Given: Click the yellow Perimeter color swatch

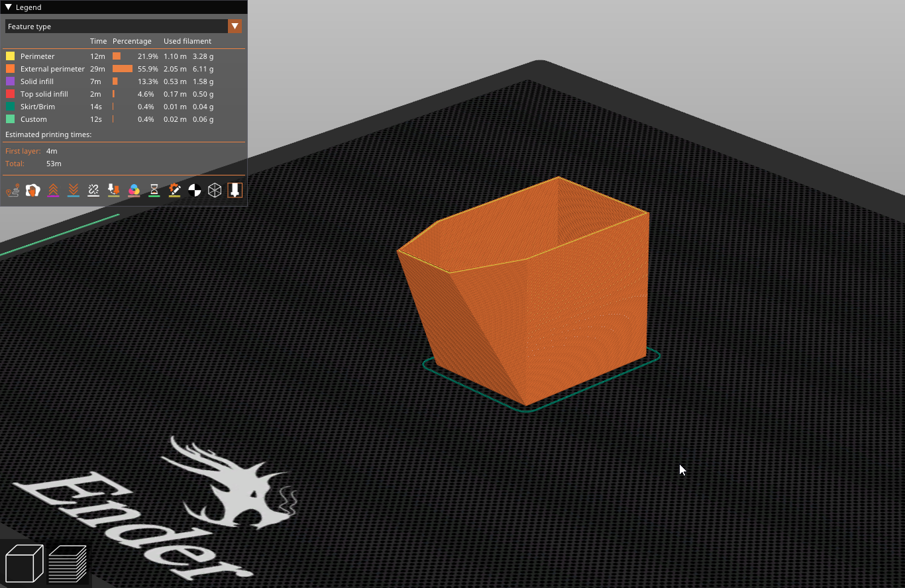Looking at the screenshot, I should [10, 56].
